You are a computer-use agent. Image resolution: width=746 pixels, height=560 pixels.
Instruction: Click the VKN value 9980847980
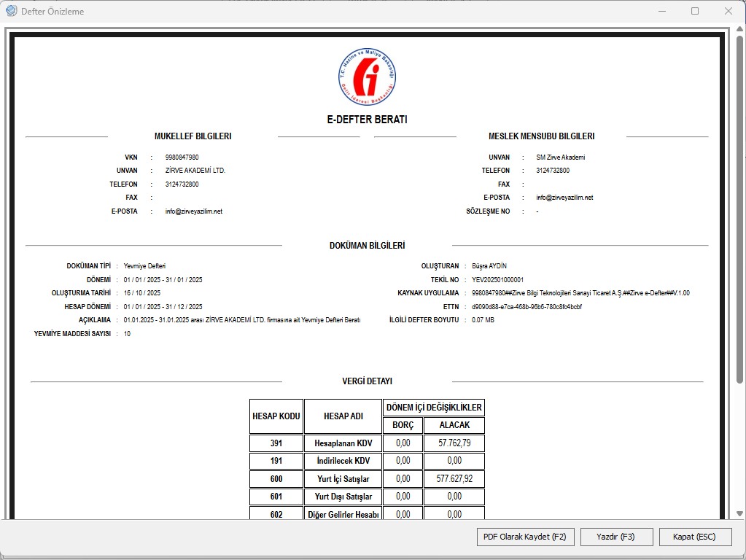point(182,157)
